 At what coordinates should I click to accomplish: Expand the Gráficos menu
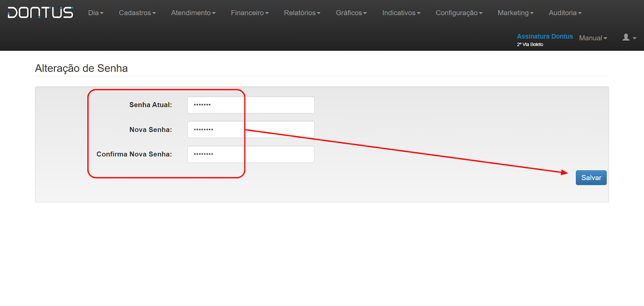(351, 13)
